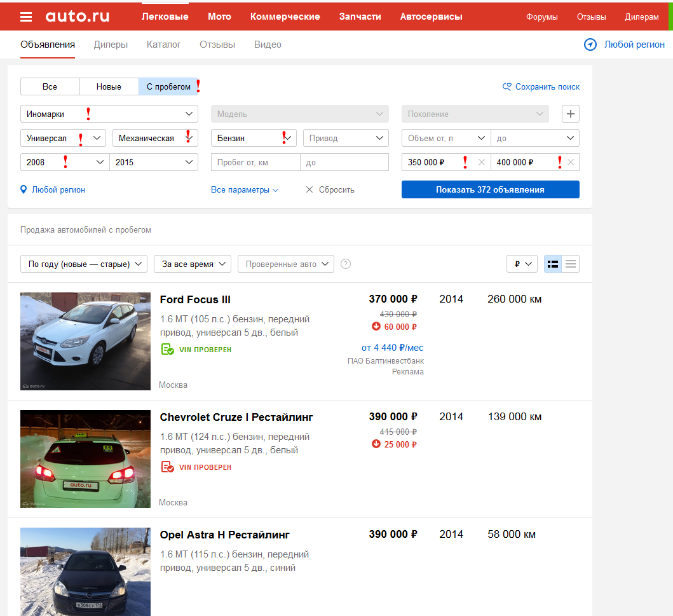The height and width of the screenshot is (616, 673).
Task: Open the Opel Astra photo thumbnail
Action: coord(85,572)
